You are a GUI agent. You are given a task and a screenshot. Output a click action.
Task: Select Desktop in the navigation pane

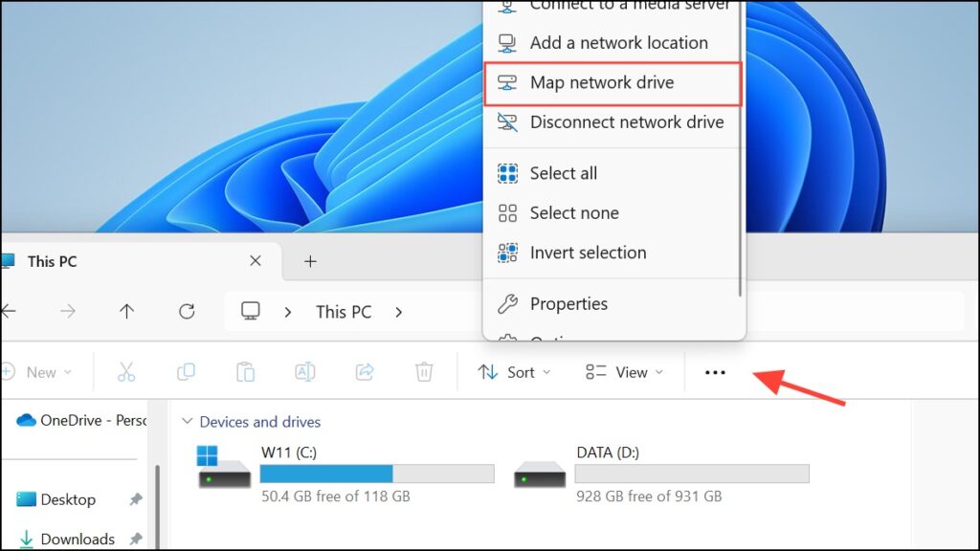point(67,499)
